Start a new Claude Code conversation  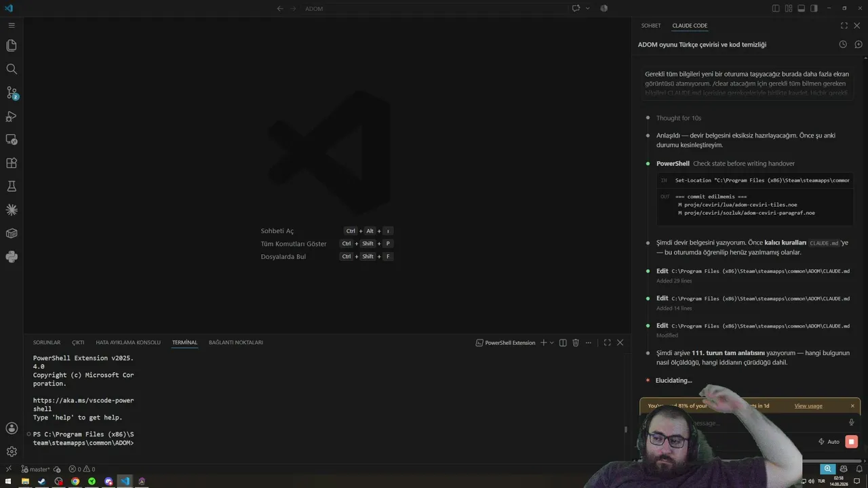tap(859, 45)
